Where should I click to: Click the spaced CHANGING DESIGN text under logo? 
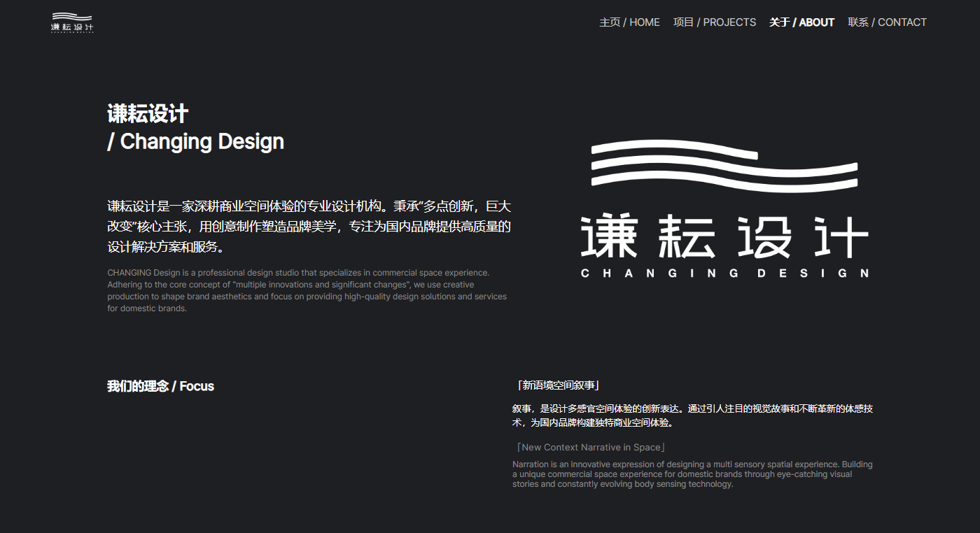pyautogui.click(x=724, y=273)
